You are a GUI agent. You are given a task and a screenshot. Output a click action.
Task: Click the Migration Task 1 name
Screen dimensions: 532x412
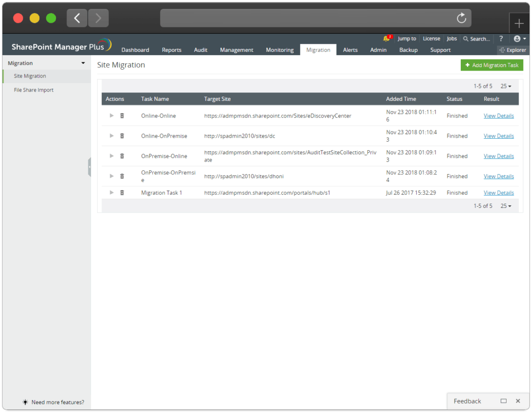(162, 193)
